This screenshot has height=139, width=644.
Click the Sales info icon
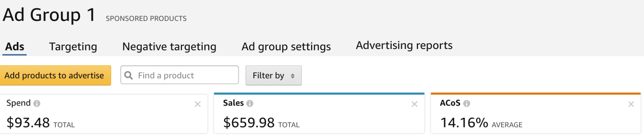coord(250,104)
